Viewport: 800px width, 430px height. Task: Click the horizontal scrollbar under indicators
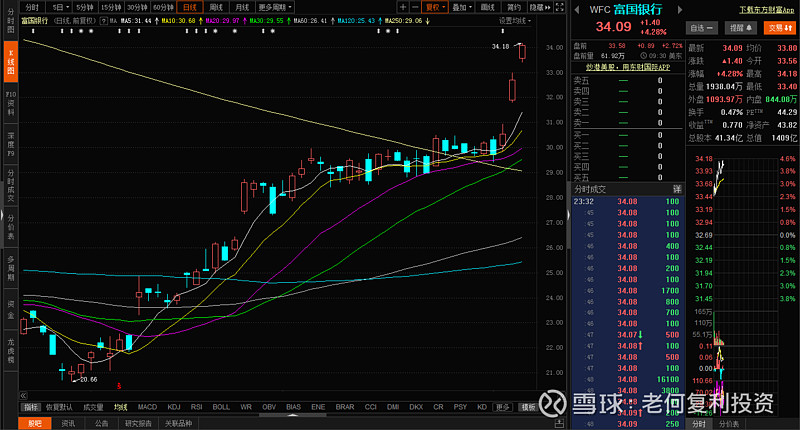pos(293,415)
